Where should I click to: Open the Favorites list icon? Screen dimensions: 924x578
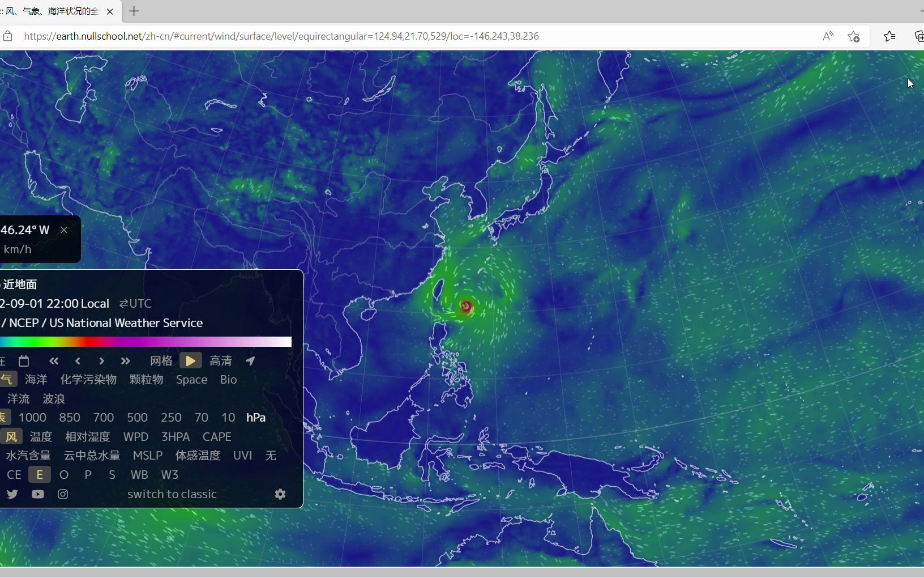889,36
